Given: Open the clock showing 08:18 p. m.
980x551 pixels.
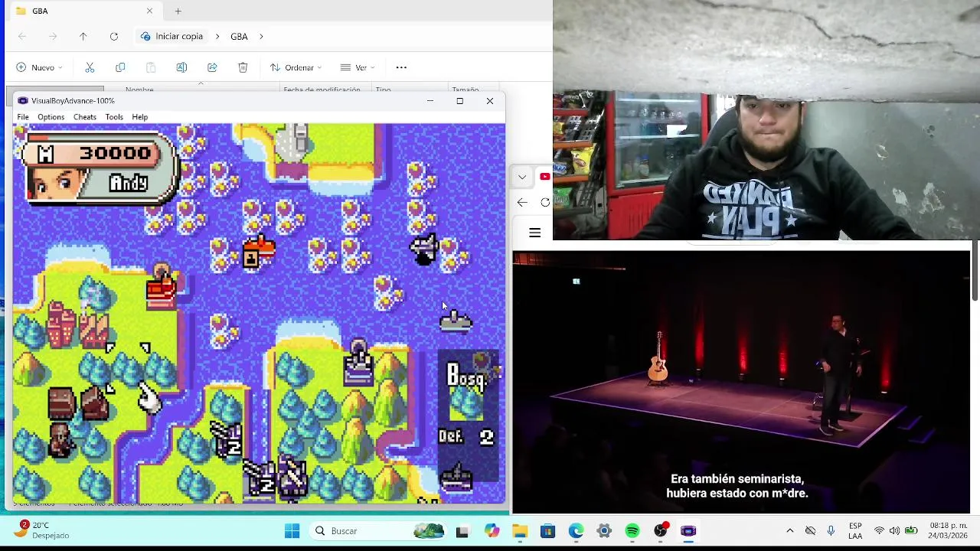Looking at the screenshot, I should [948, 531].
